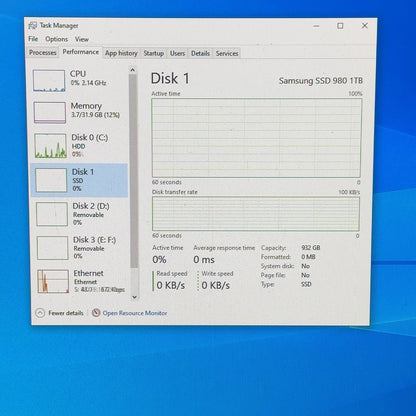The image size is (416, 416).
Task: Click the Resource Monitor gauge icon
Action: pyautogui.click(x=96, y=313)
